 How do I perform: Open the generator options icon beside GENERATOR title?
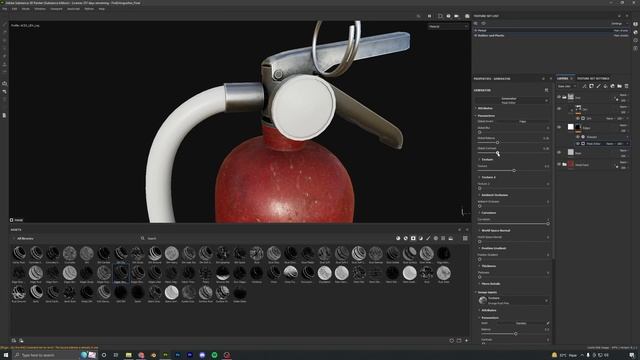pyautogui.click(x=547, y=90)
